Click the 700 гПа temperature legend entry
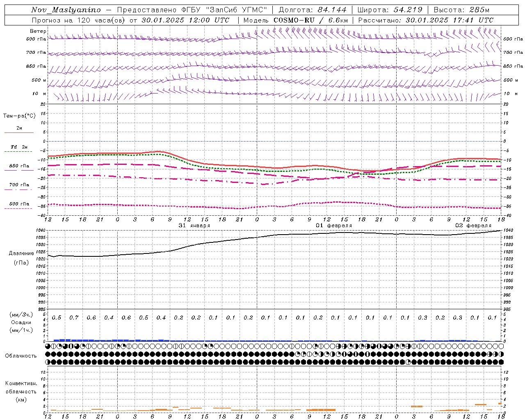The image size is (525, 420). click(x=19, y=185)
